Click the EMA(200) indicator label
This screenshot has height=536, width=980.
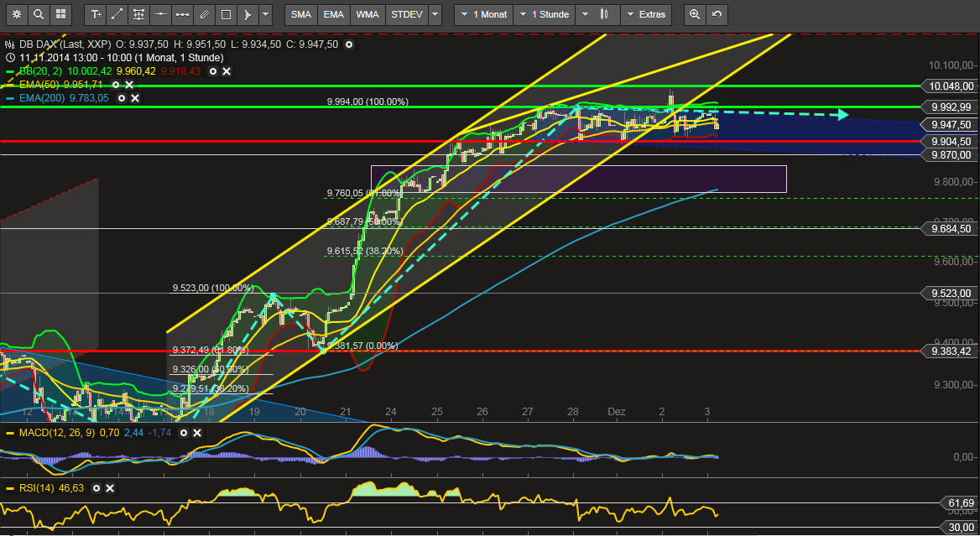(41, 98)
